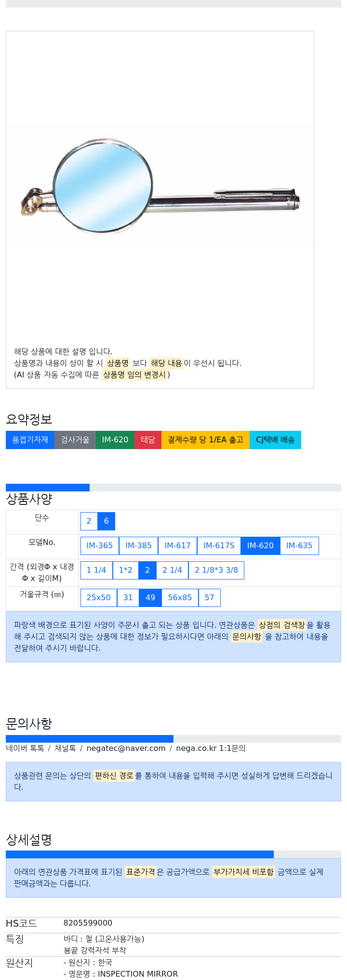Choose interval option 1 1/4
This screenshot has height=980, width=347.
click(96, 570)
